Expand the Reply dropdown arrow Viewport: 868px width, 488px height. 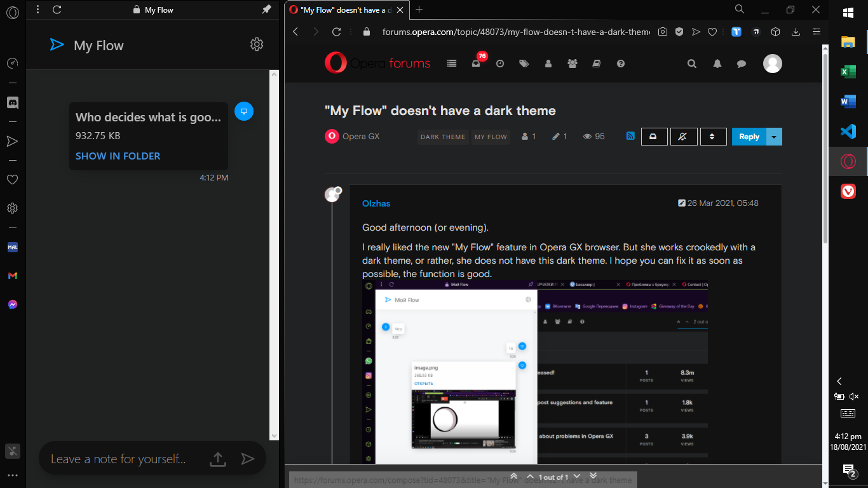click(774, 137)
